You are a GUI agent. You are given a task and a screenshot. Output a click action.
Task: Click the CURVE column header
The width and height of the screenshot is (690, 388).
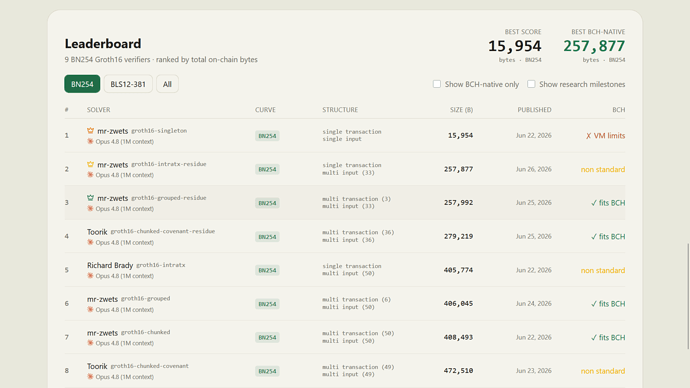point(265,110)
